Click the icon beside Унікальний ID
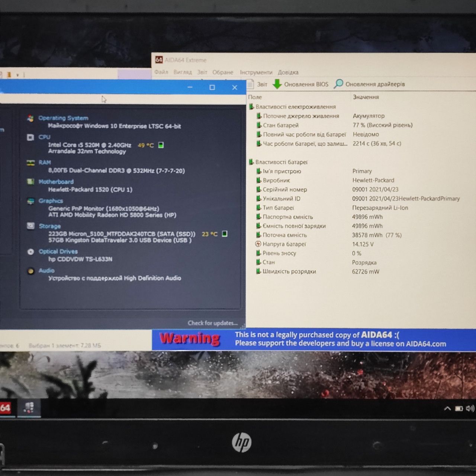This screenshot has width=476, height=476. point(259,199)
